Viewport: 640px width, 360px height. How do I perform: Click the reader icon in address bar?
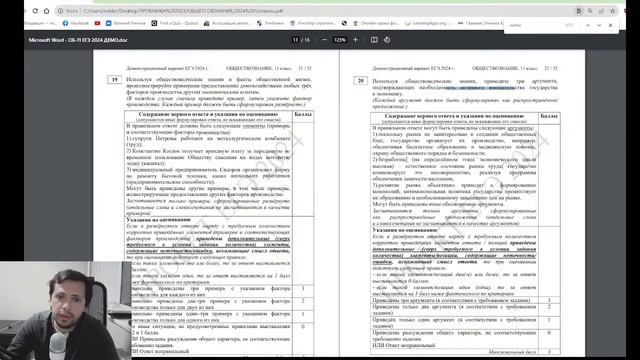click(x=578, y=11)
